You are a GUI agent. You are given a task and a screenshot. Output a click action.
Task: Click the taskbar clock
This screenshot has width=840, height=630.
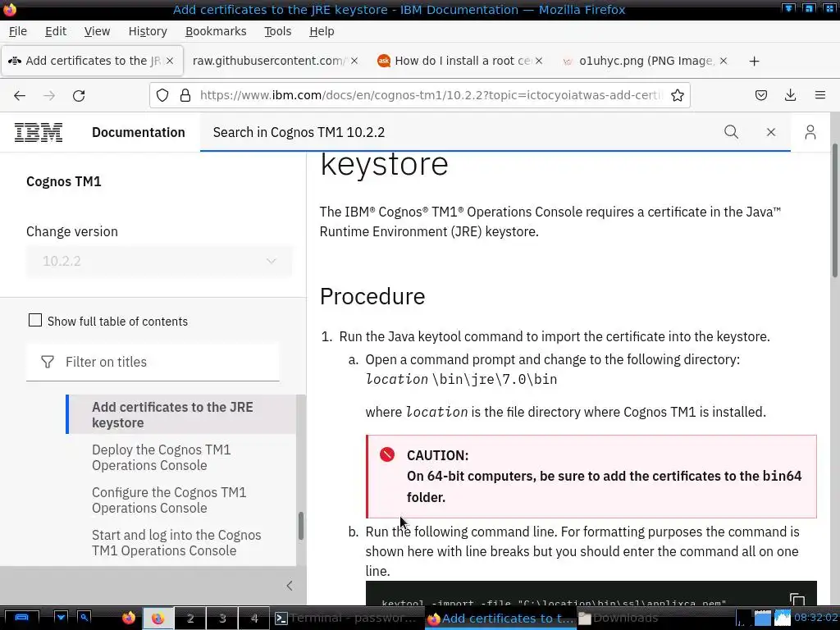click(816, 618)
